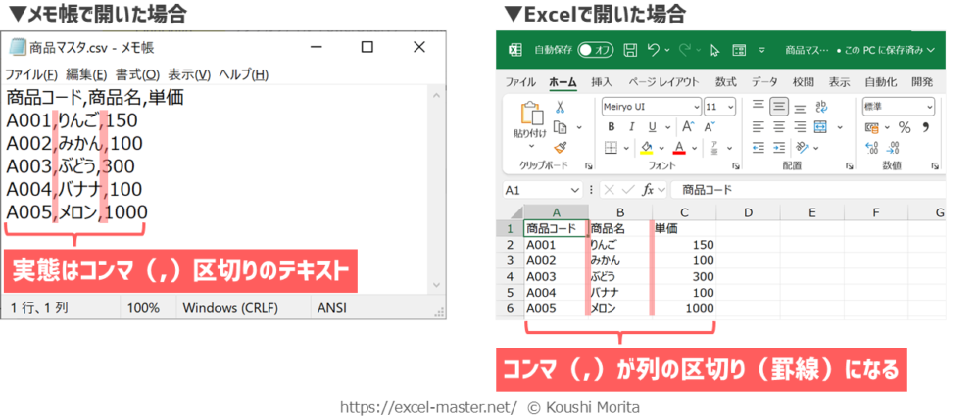
Task: Switch to the 挿入 ribbon tab
Action: pos(602,82)
